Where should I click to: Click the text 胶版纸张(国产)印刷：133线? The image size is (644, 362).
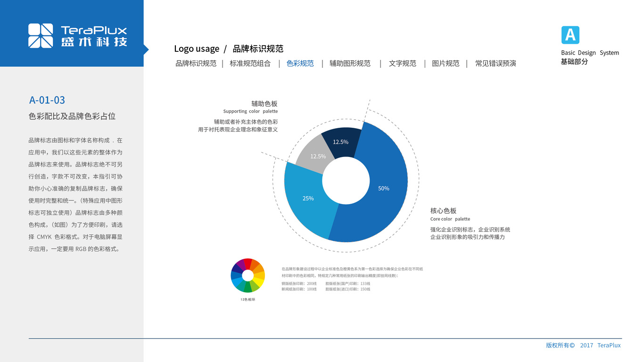[348, 284]
